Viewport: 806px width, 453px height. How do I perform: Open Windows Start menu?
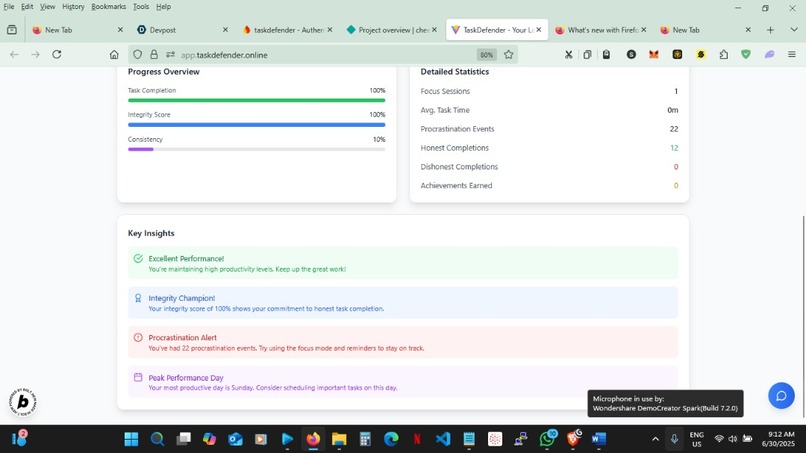(x=132, y=439)
